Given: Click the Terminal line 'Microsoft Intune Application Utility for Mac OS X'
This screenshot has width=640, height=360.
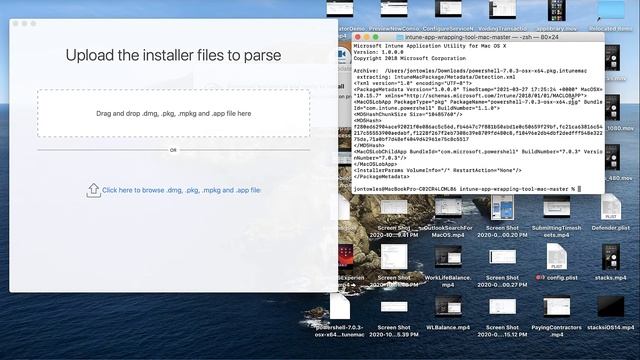Looking at the screenshot, I should [430, 46].
